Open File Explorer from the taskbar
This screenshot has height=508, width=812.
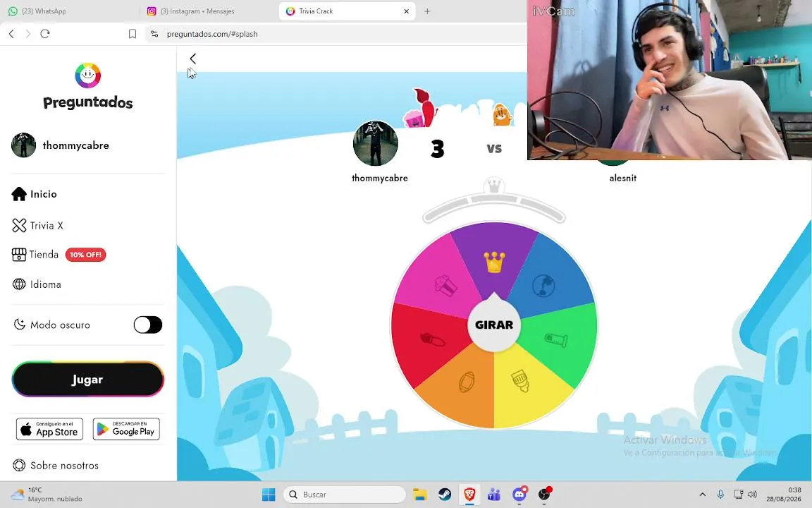(x=420, y=495)
